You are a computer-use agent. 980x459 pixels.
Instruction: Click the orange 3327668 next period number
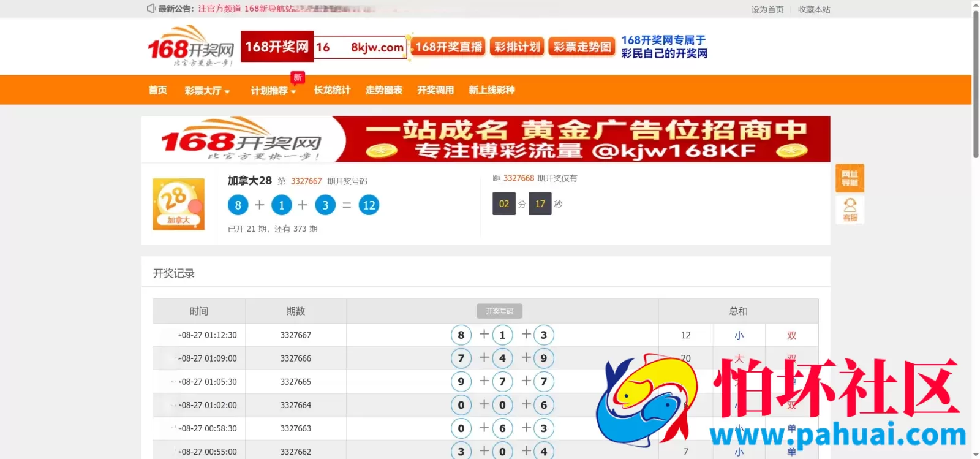coord(519,178)
